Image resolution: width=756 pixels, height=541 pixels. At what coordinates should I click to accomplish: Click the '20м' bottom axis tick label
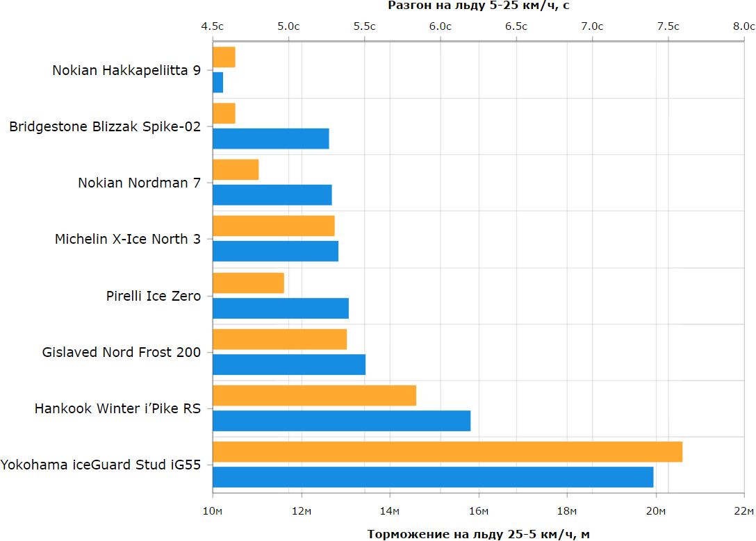(x=656, y=510)
